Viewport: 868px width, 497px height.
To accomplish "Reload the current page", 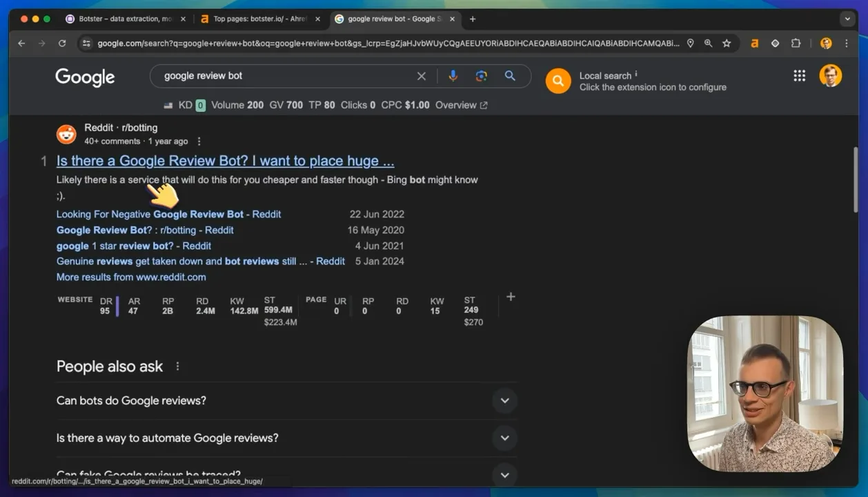I will point(62,43).
